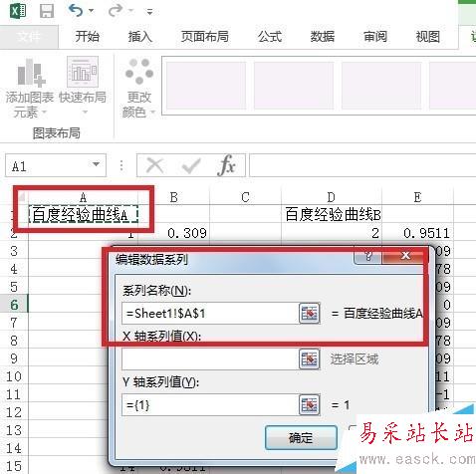
Task: Undo the last action
Action: (76, 10)
